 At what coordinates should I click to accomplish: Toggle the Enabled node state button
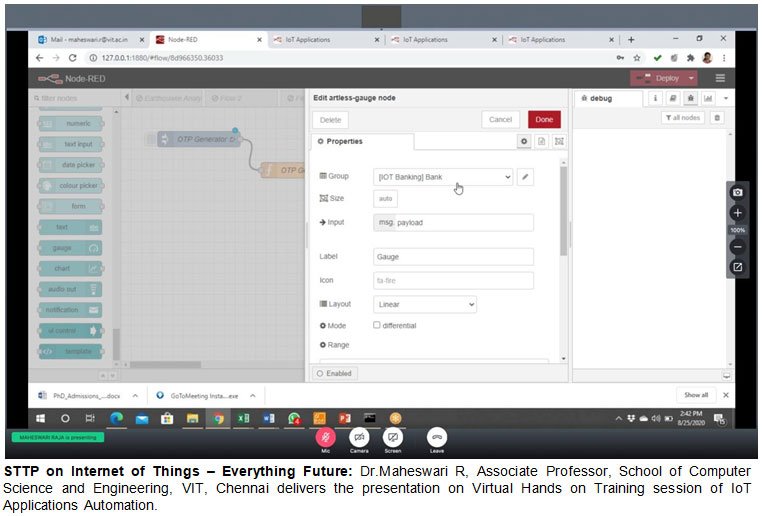334,373
